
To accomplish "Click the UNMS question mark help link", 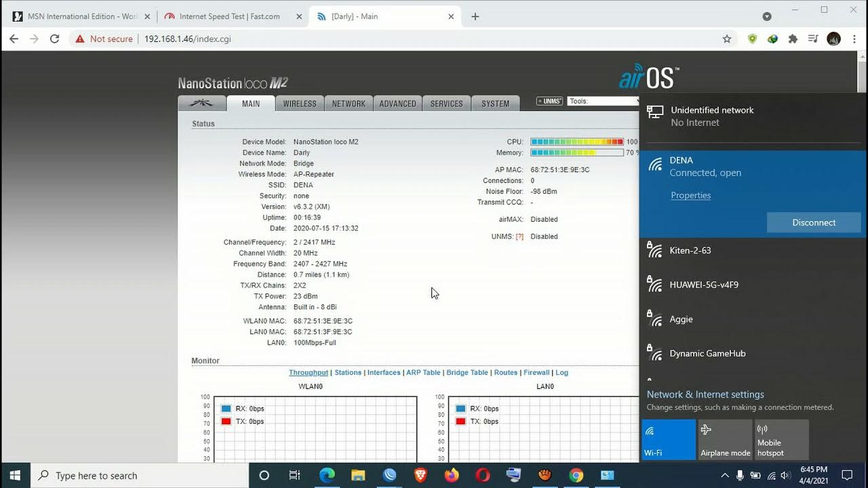I will 519,237.
